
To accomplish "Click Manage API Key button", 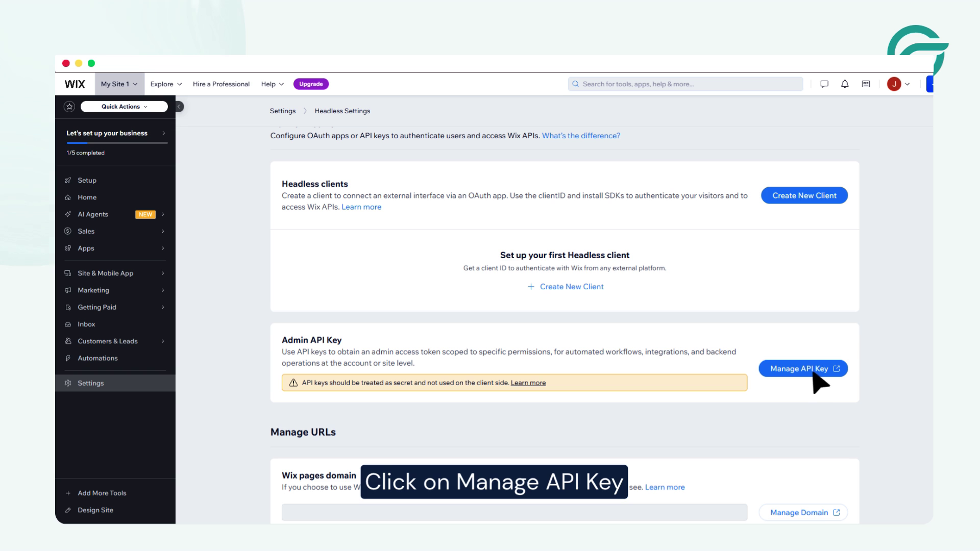I will point(803,369).
